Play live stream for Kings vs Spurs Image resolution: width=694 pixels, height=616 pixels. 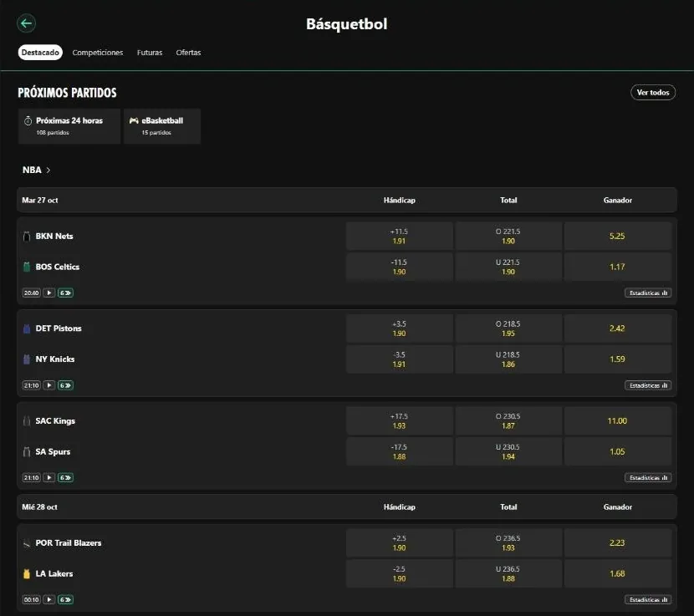tap(49, 477)
